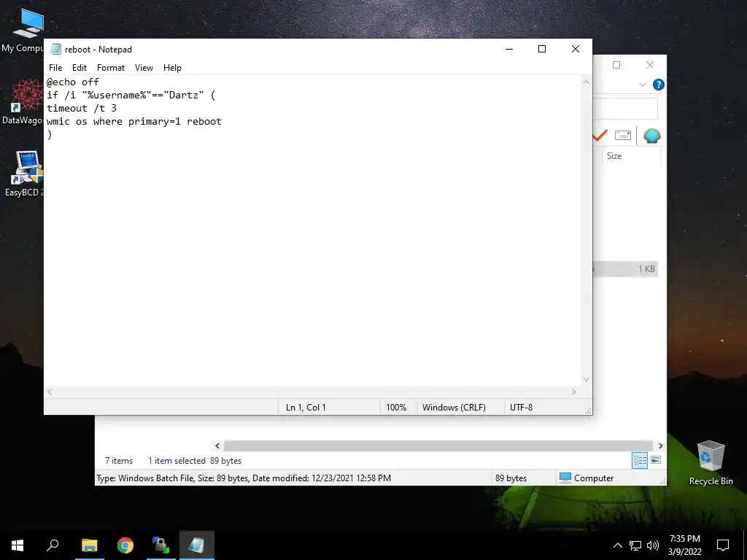This screenshot has height=560, width=747.
Task: Open the File menu in Notepad
Action: [55, 68]
